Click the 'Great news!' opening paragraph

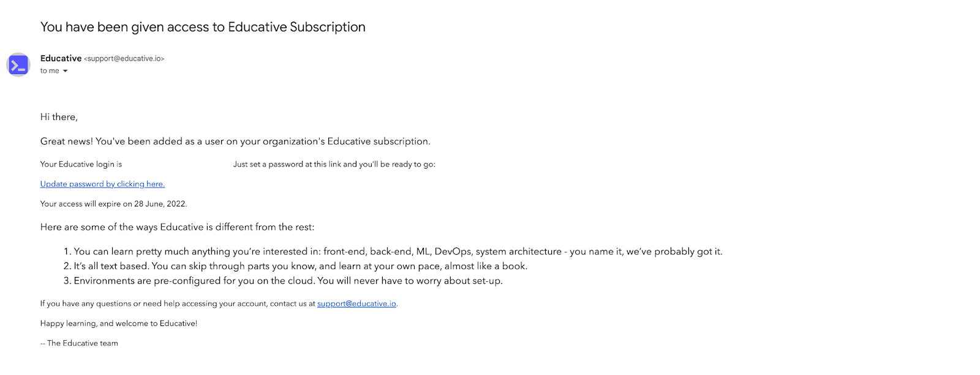(x=235, y=142)
